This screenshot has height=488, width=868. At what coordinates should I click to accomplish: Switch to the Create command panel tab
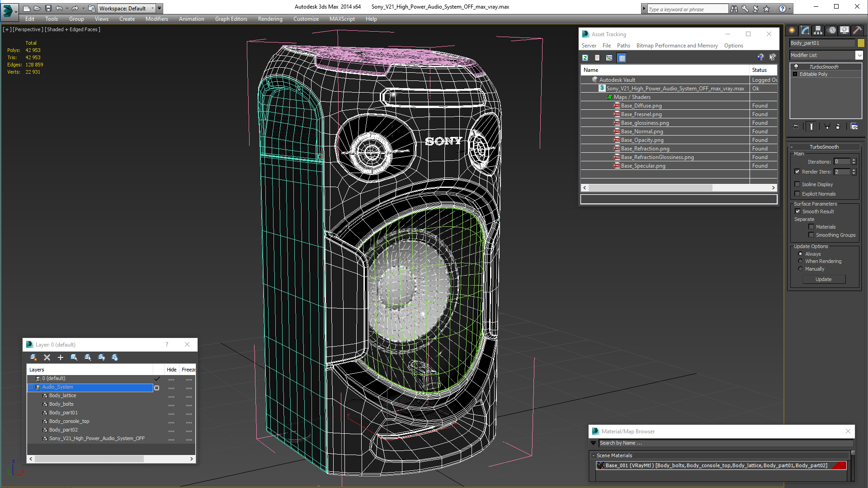(792, 30)
